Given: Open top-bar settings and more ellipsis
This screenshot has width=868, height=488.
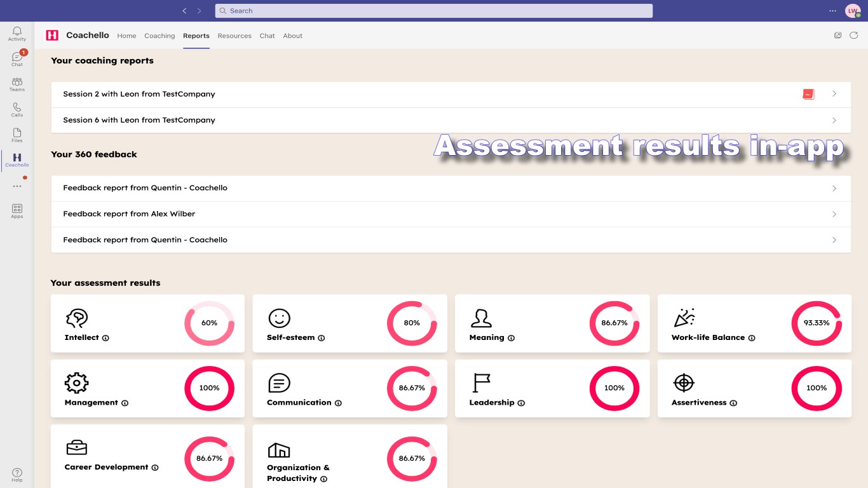Looking at the screenshot, I should pos(832,11).
